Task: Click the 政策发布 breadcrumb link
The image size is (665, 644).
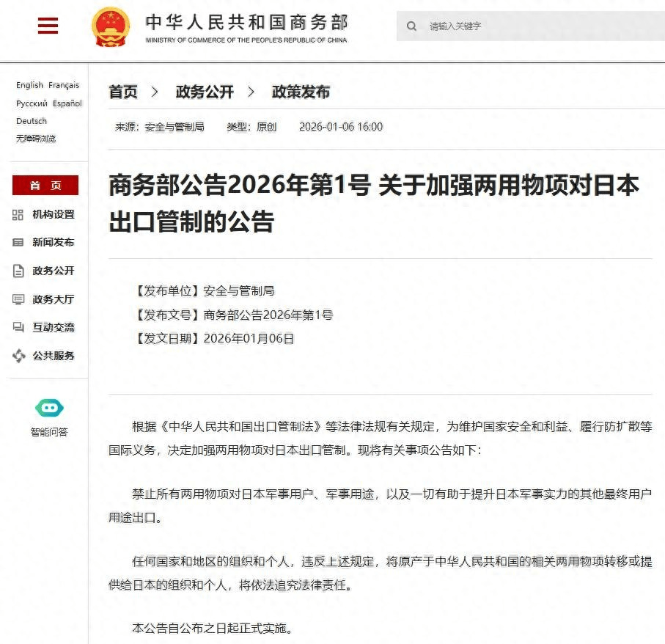Action: (x=301, y=92)
